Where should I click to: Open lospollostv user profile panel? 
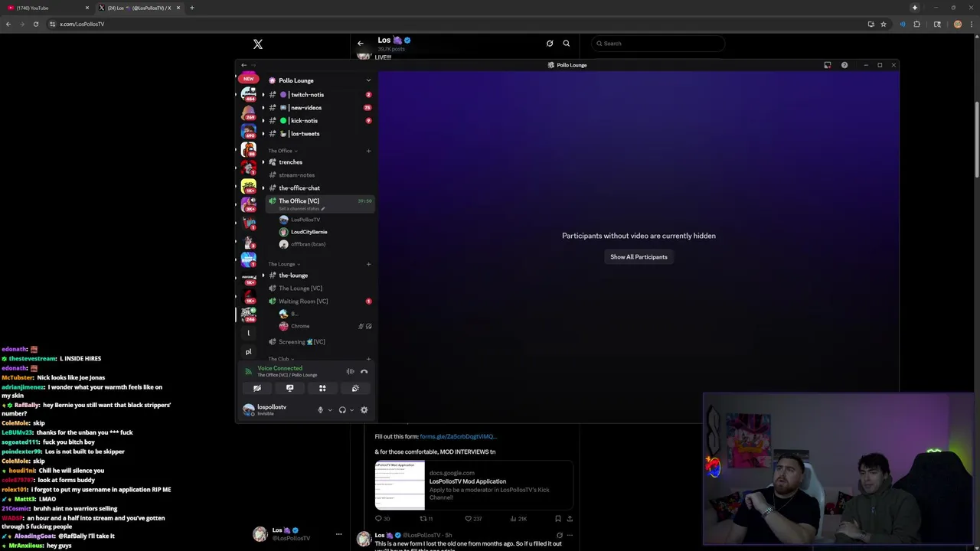pyautogui.click(x=274, y=410)
